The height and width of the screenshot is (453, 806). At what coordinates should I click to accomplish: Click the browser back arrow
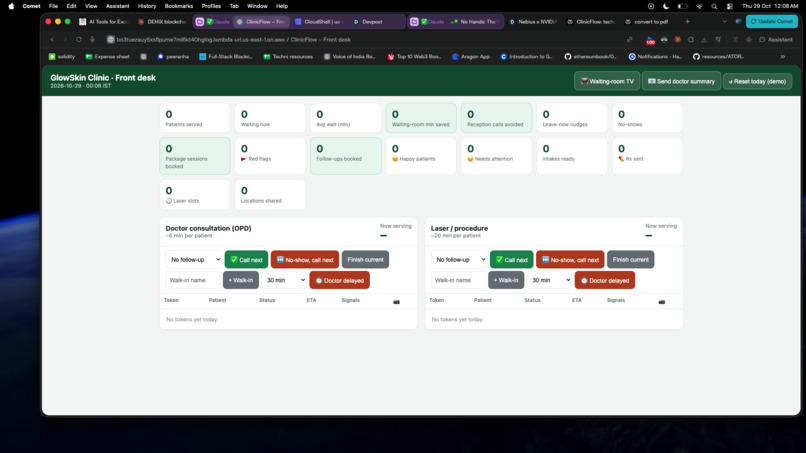(x=52, y=40)
